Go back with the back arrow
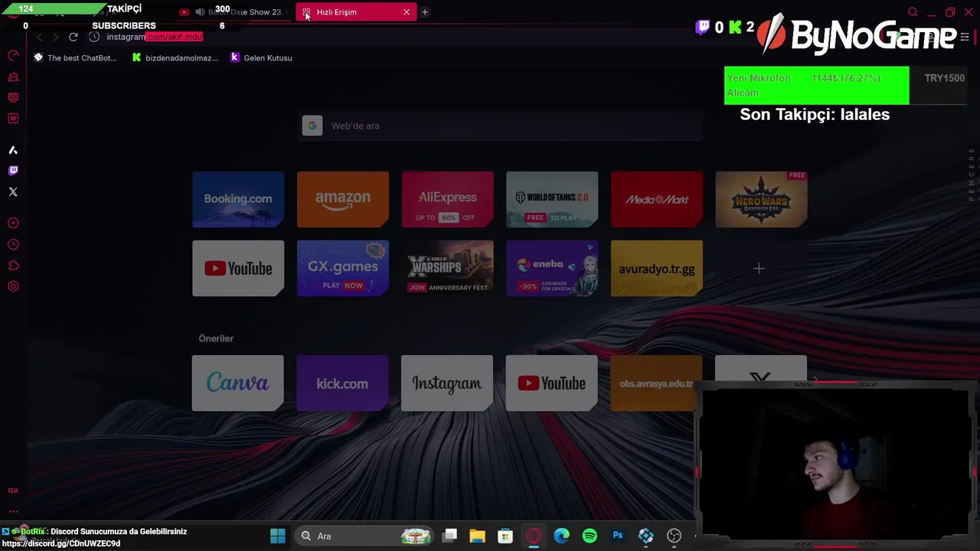The width and height of the screenshot is (980, 551). coord(39,37)
